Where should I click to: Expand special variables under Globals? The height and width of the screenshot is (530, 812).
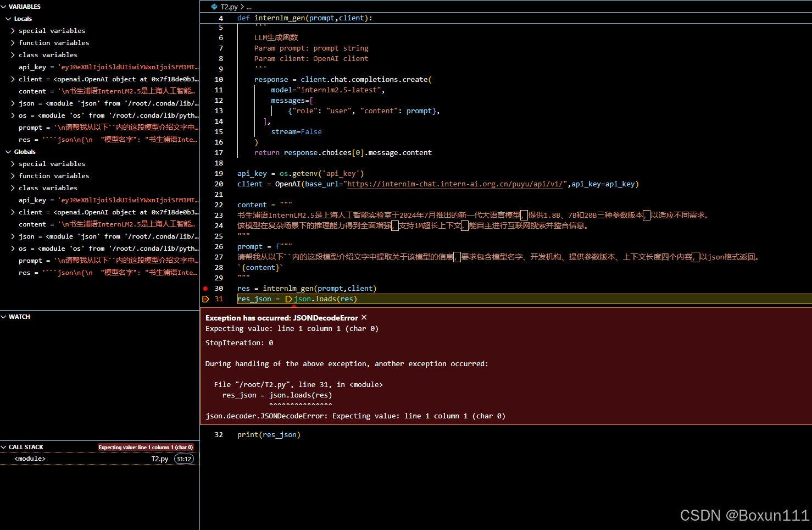(13, 164)
